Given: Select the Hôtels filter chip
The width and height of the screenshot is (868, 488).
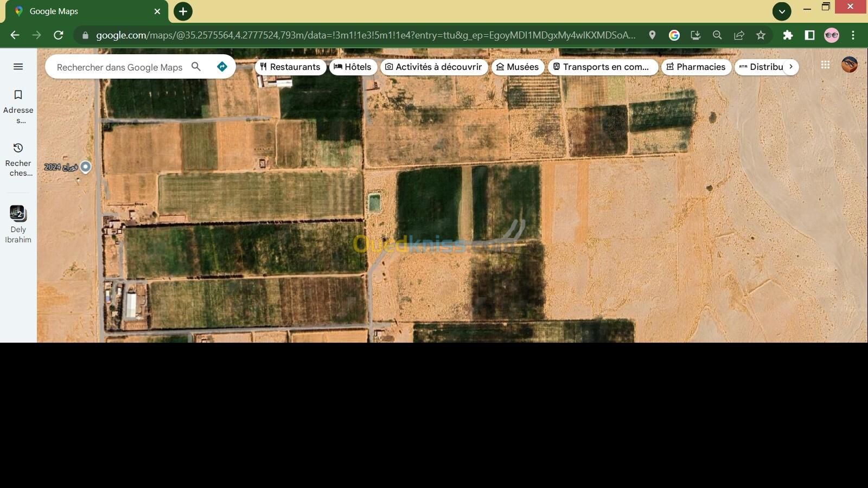Looking at the screenshot, I should (x=353, y=67).
